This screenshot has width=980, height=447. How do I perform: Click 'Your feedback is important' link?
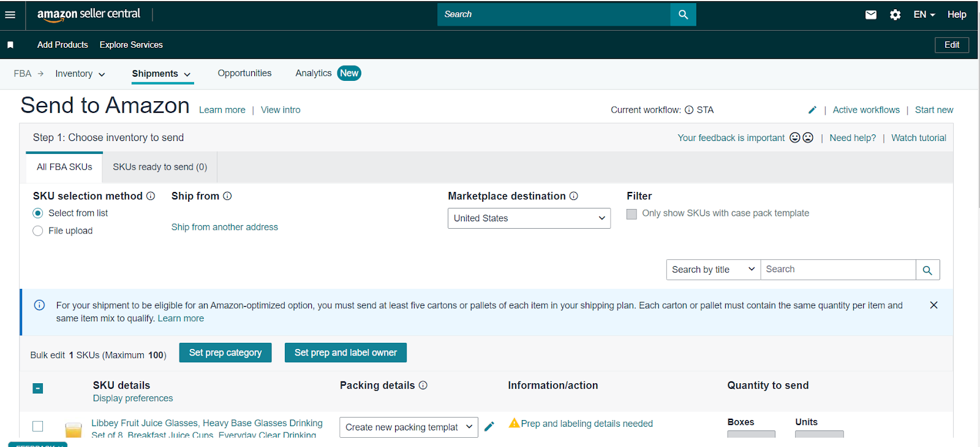pos(731,138)
